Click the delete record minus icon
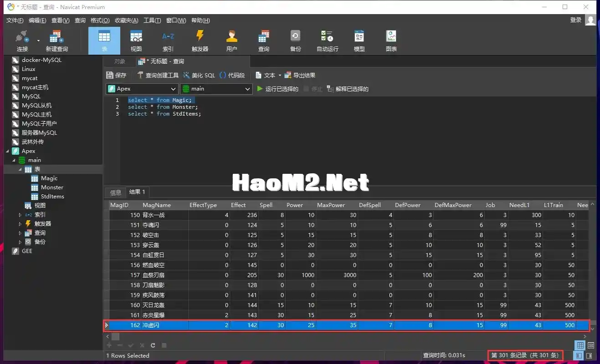The width and height of the screenshot is (600, 364). (x=120, y=345)
